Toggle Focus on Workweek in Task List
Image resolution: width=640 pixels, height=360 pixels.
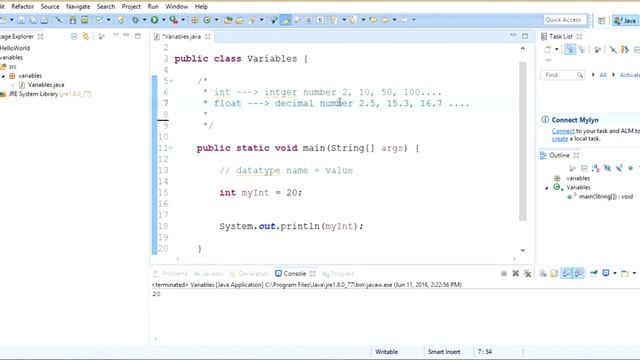pyautogui.click(x=598, y=49)
